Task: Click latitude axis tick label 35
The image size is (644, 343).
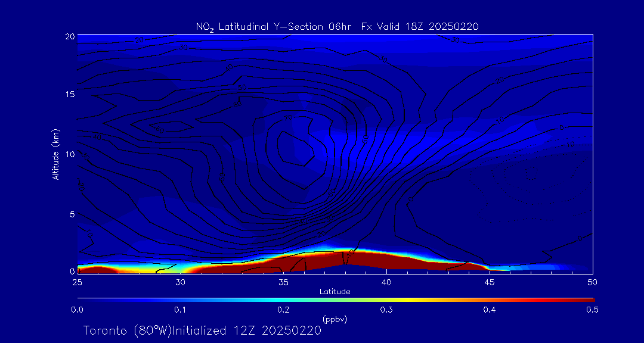Action: coord(283,282)
